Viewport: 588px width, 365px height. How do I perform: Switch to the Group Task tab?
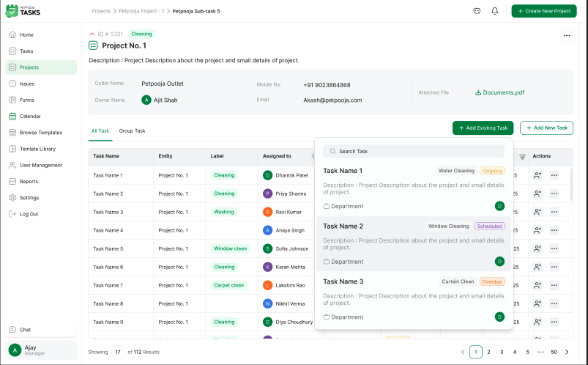point(132,131)
